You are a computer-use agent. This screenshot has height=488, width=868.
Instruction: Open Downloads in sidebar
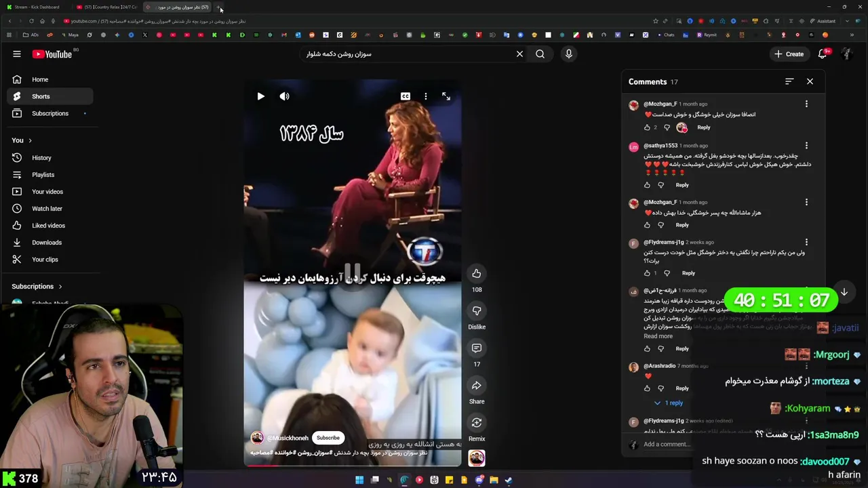pos(50,243)
